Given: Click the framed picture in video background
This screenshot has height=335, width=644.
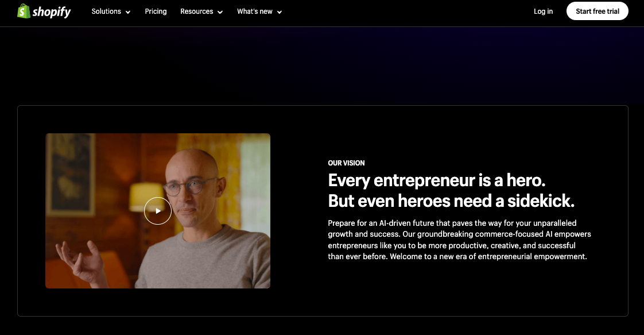Looking at the screenshot, I should 71,174.
